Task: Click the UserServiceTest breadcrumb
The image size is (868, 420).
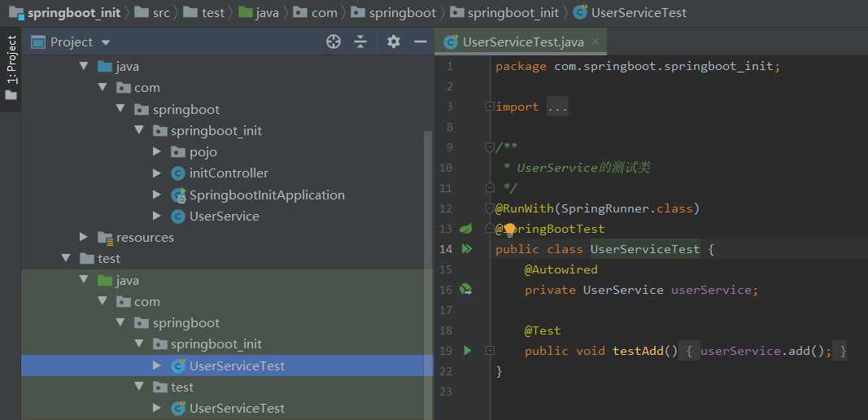Action: pyautogui.click(x=639, y=13)
